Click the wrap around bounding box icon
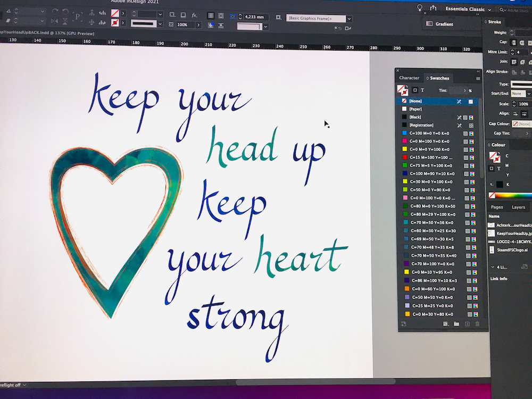 tap(221, 16)
